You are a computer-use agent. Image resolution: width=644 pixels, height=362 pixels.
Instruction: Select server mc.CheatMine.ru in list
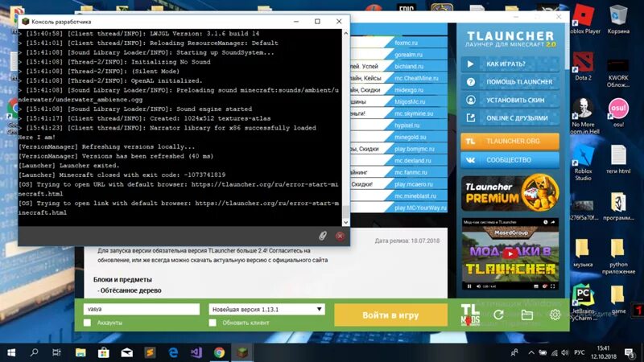click(x=416, y=78)
